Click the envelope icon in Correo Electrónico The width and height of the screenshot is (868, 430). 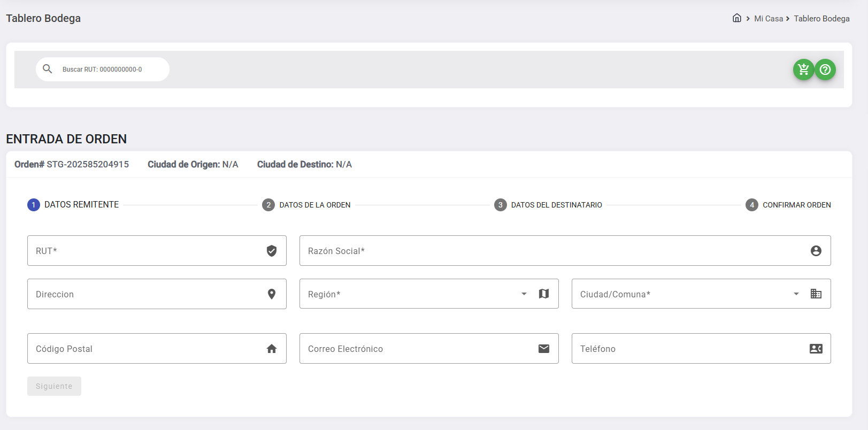coord(544,349)
